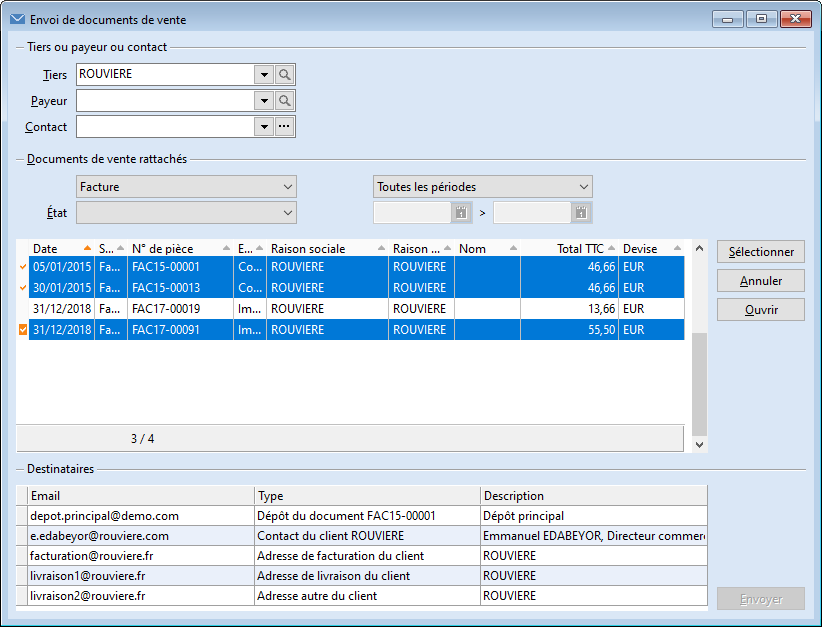Click into the Tiers field containing ROUVIERE
Viewport: 822px width, 627px height.
click(165, 74)
